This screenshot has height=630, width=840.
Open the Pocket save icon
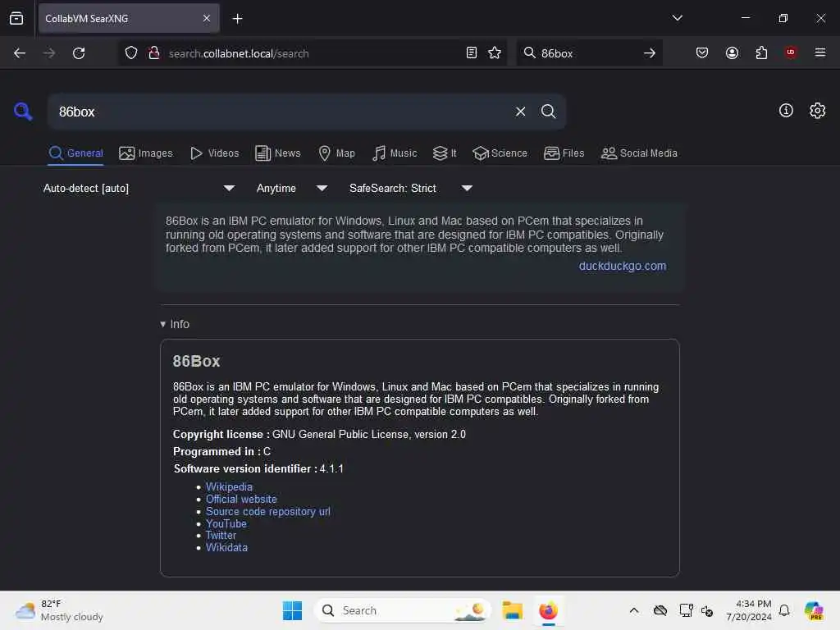click(x=702, y=52)
